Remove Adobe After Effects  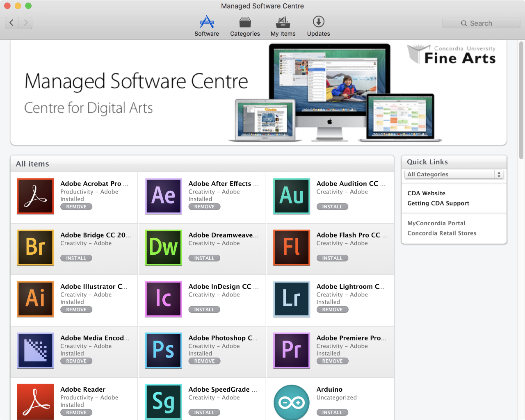(204, 207)
